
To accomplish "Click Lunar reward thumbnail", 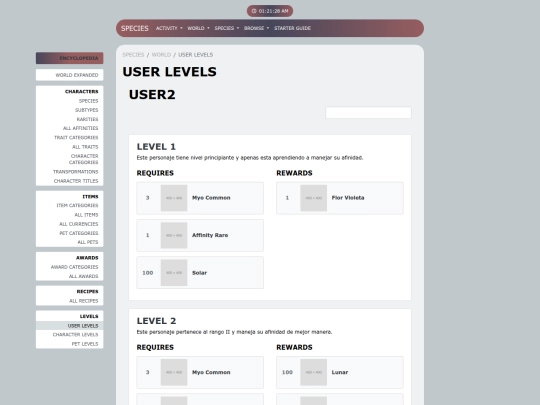I will pos(313,372).
